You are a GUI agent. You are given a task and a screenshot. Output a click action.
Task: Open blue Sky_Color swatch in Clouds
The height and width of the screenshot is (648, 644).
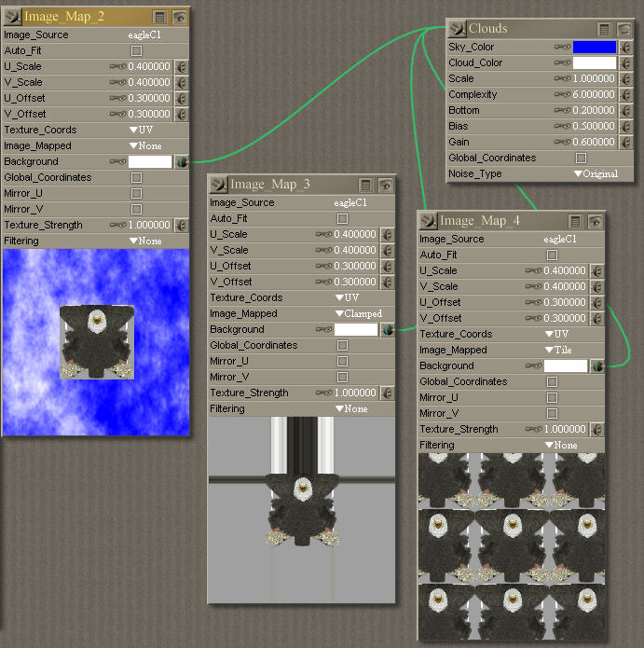click(x=595, y=48)
